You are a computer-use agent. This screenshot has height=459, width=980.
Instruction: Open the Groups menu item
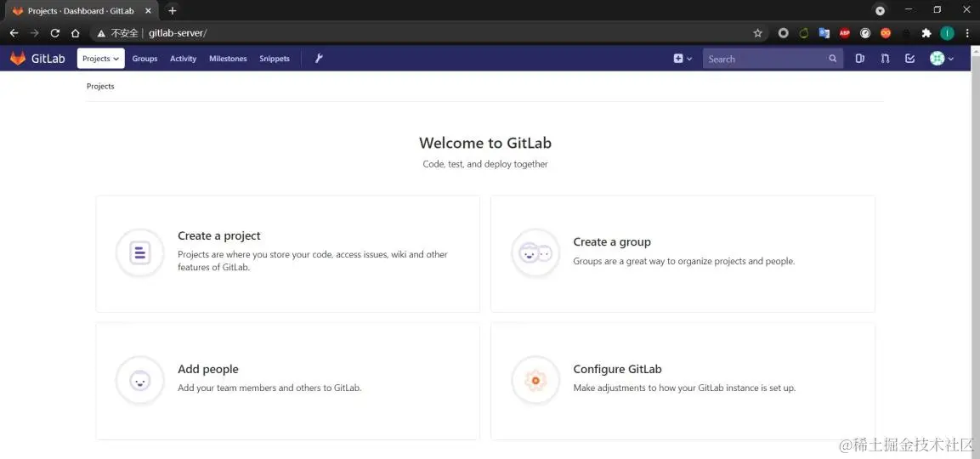tap(145, 58)
